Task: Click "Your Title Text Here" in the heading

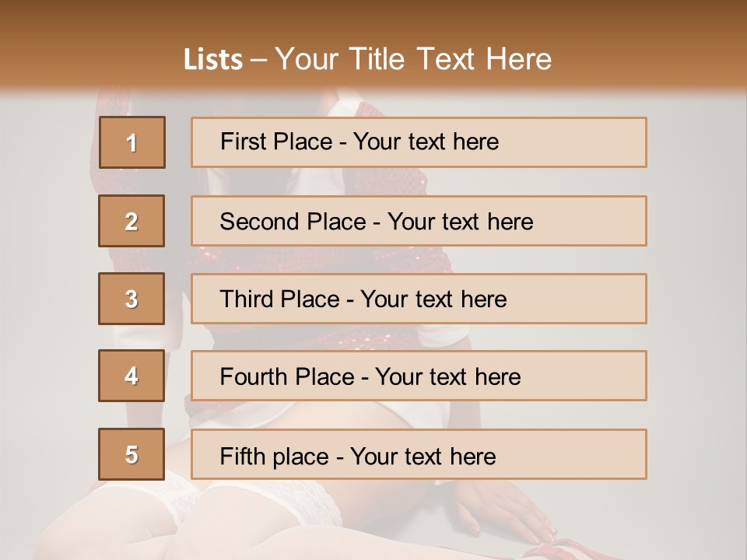Action: (413, 60)
